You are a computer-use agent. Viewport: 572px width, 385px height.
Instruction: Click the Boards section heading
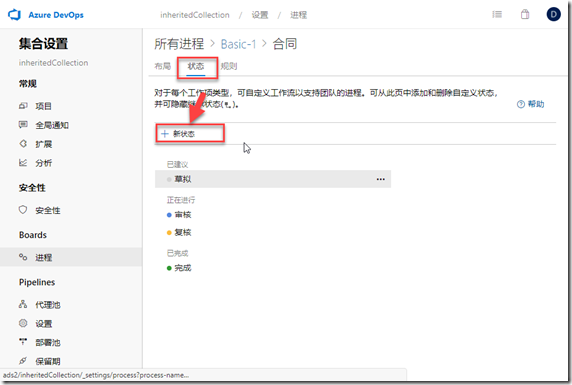(33, 235)
